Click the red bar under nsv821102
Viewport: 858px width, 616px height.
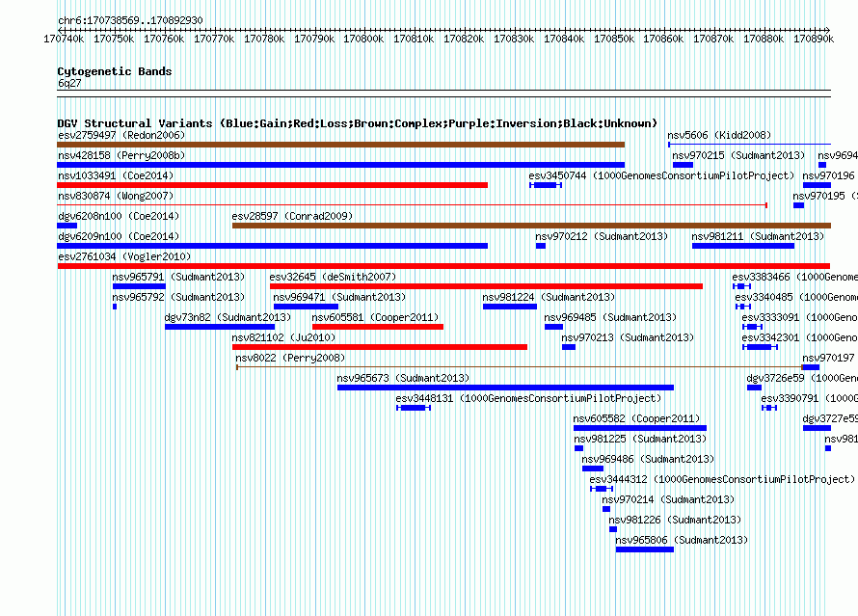[380, 347]
